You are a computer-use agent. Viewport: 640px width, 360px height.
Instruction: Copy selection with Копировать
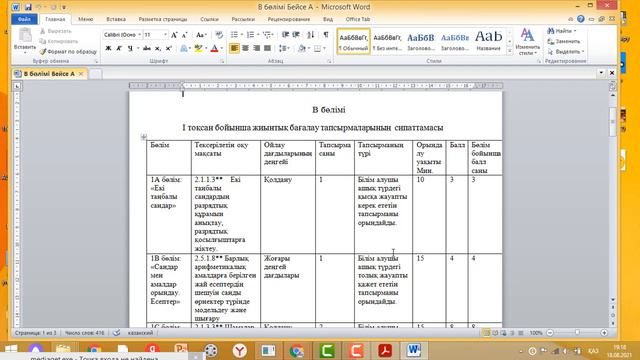tap(58, 41)
